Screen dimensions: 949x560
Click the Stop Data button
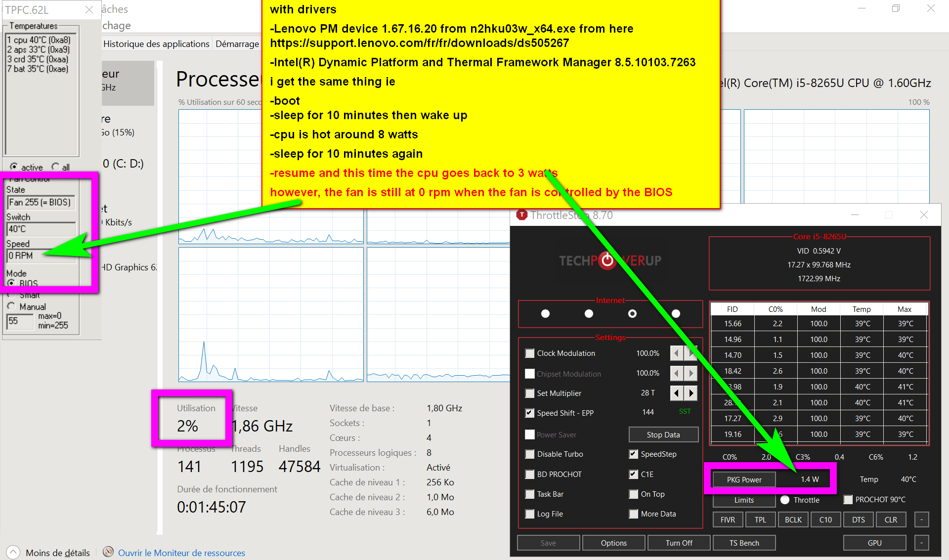[x=663, y=434]
